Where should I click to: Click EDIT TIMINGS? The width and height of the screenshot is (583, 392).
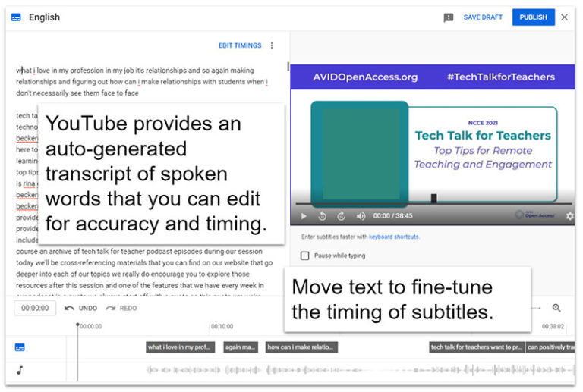tap(240, 45)
